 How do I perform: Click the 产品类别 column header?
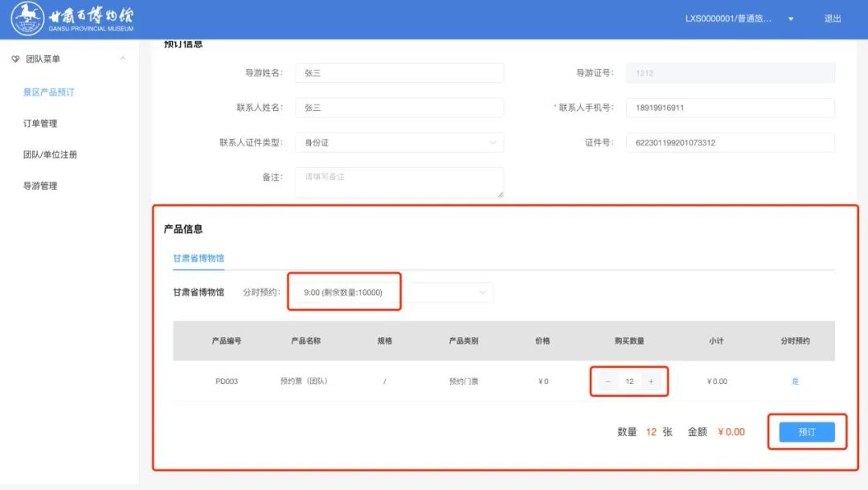point(464,341)
